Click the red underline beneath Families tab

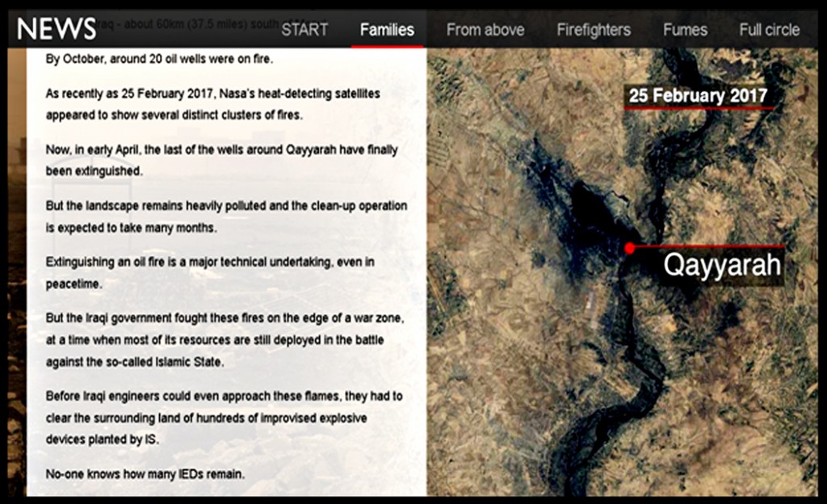click(388, 46)
